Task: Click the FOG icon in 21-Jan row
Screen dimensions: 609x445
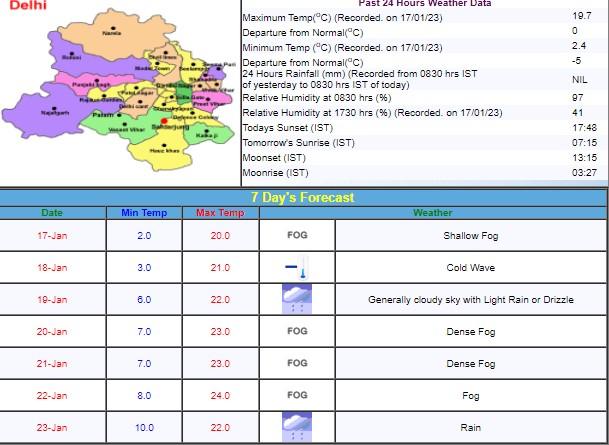Action: click(297, 363)
